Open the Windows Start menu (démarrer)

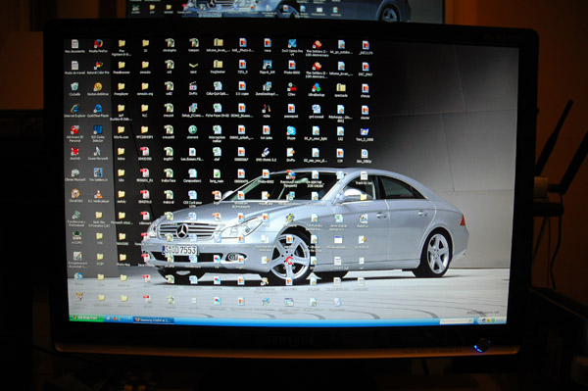point(86,318)
